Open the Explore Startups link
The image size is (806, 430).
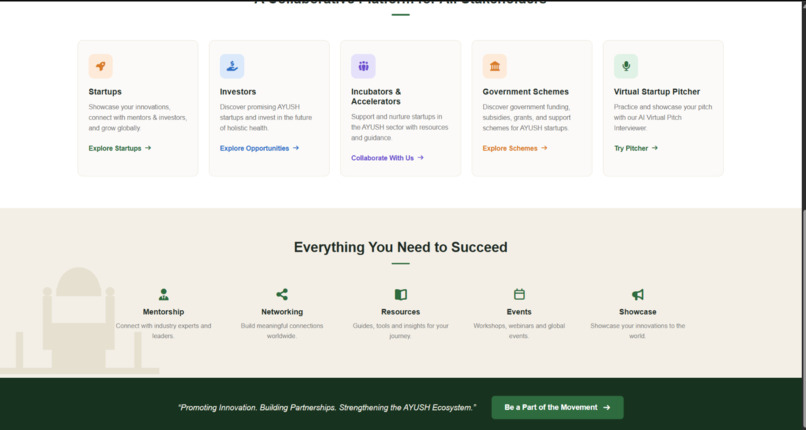[x=120, y=148]
